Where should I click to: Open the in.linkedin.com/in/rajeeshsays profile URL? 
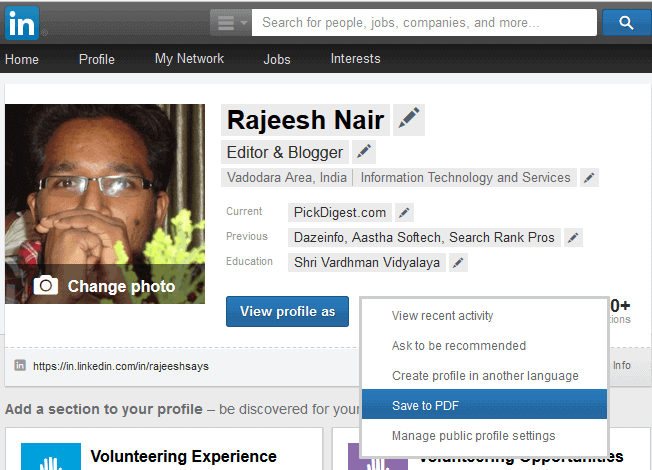[121, 366]
